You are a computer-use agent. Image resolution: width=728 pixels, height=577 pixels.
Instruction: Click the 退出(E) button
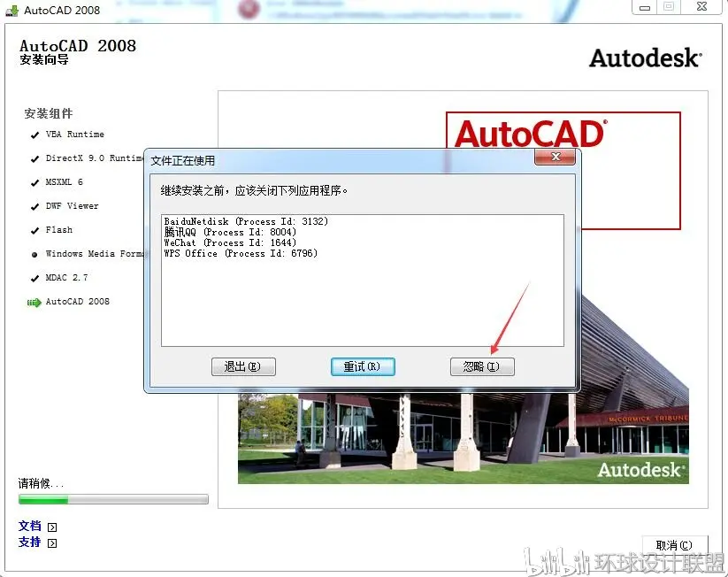click(243, 366)
